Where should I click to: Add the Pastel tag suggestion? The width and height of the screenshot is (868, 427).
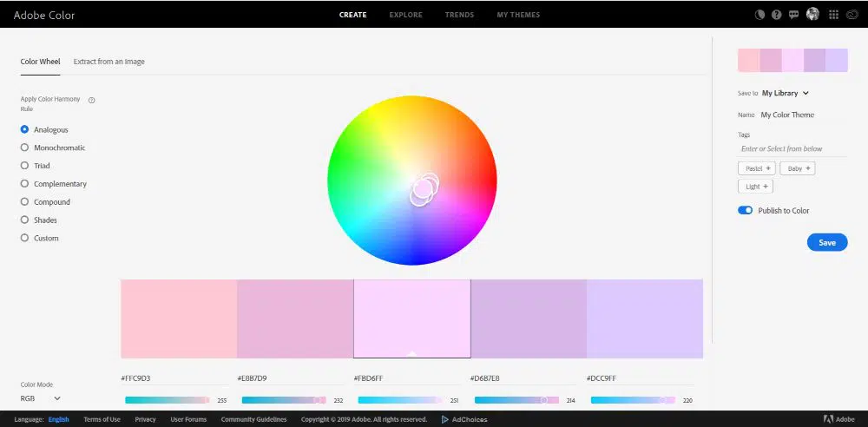point(756,168)
